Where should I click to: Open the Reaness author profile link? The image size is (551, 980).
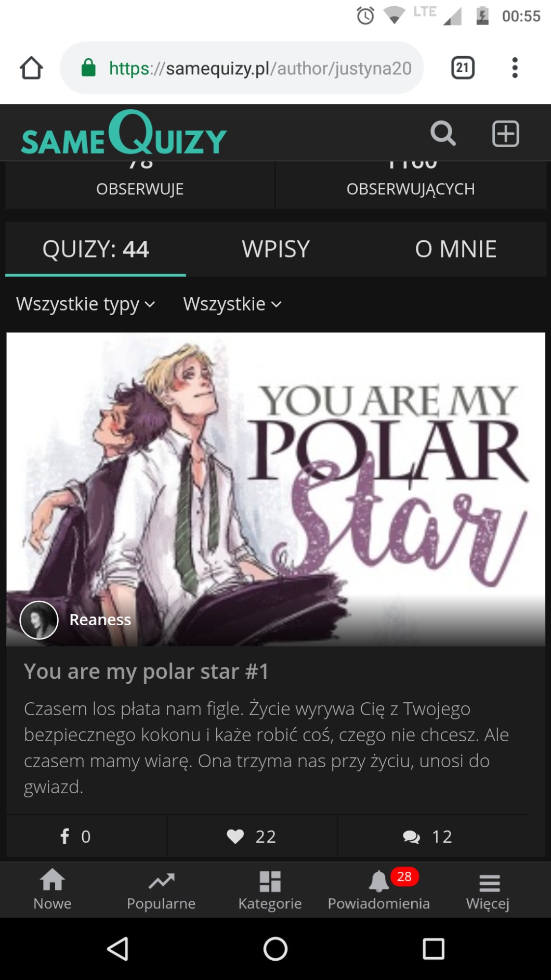[100, 620]
